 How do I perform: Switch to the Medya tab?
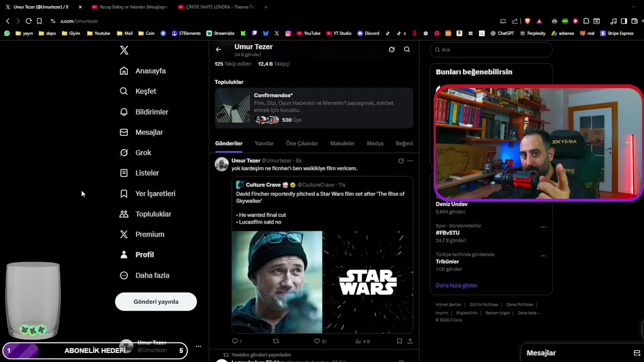(375, 143)
